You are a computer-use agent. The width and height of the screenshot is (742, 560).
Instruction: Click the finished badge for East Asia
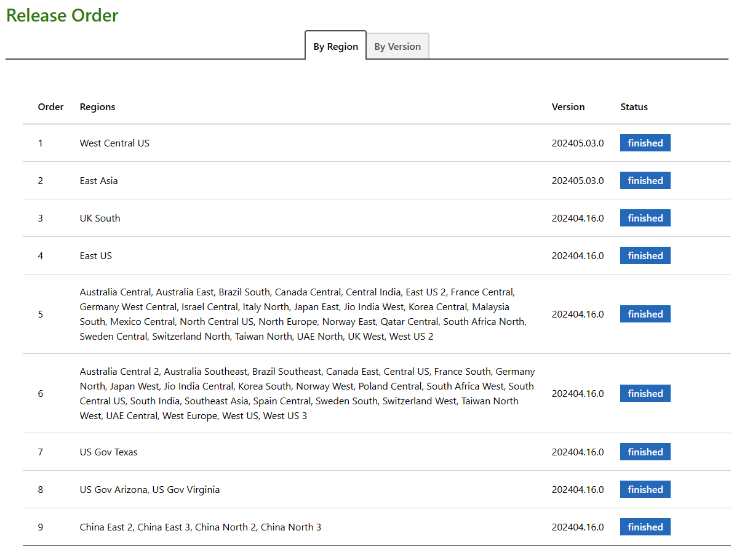(x=645, y=180)
